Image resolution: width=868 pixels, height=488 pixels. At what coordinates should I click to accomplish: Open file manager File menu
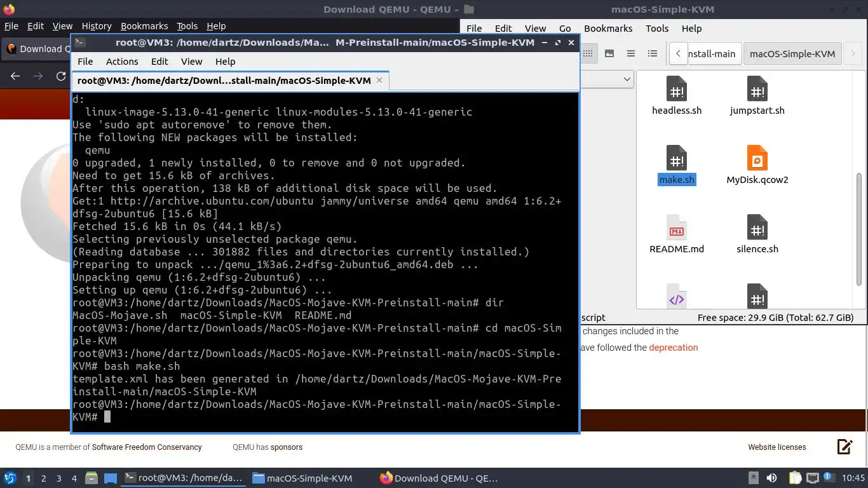point(474,29)
